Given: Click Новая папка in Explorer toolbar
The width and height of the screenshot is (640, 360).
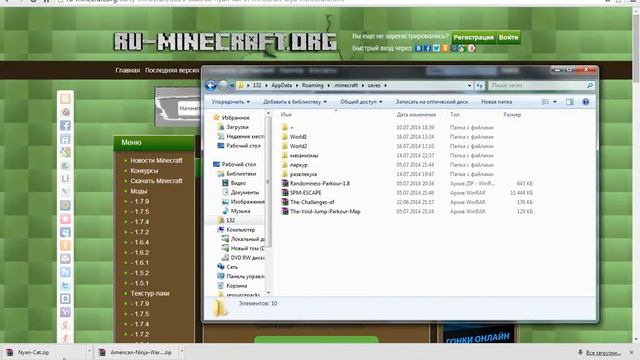Looking at the screenshot, I should click(496, 102).
